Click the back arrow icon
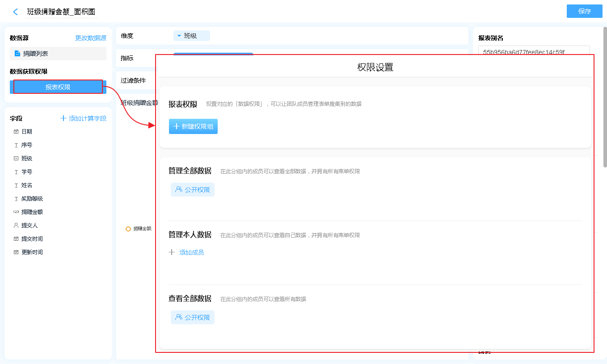607x364 pixels. 16,12
